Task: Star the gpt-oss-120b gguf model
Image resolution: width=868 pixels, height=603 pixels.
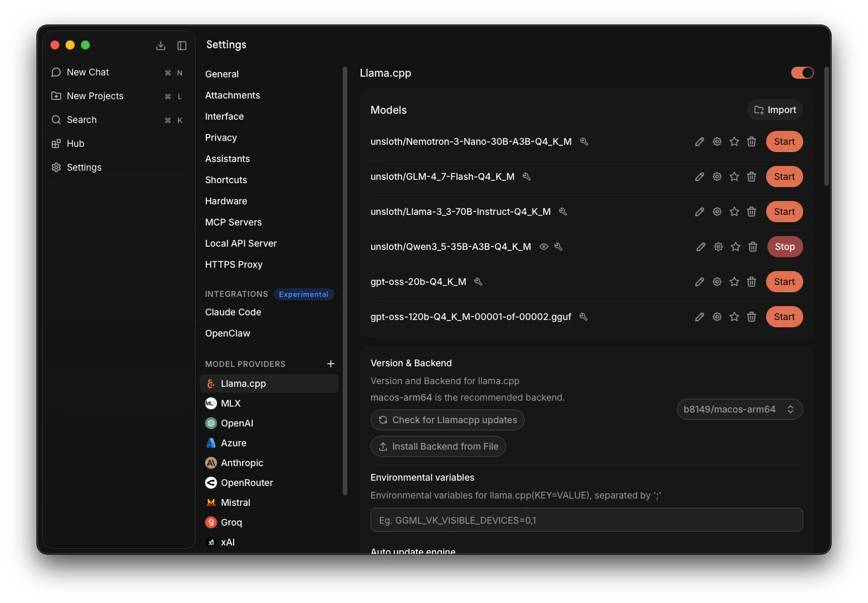Action: 734,317
